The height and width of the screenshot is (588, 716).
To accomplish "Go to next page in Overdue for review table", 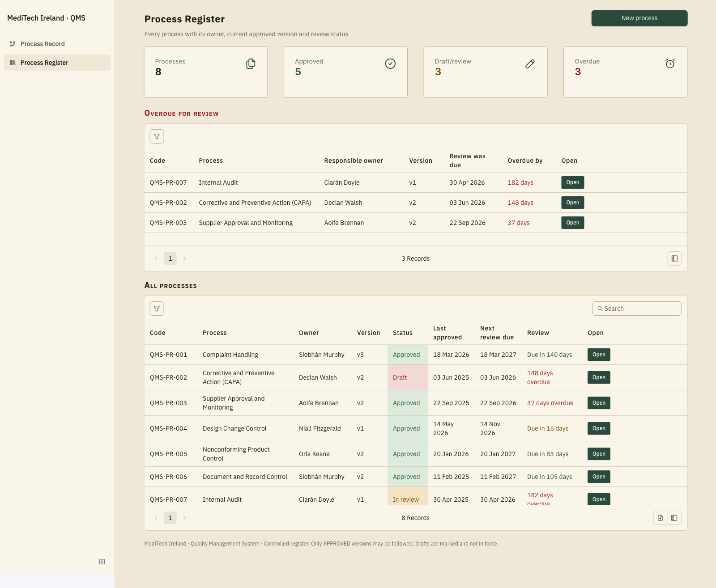I will click(x=184, y=258).
